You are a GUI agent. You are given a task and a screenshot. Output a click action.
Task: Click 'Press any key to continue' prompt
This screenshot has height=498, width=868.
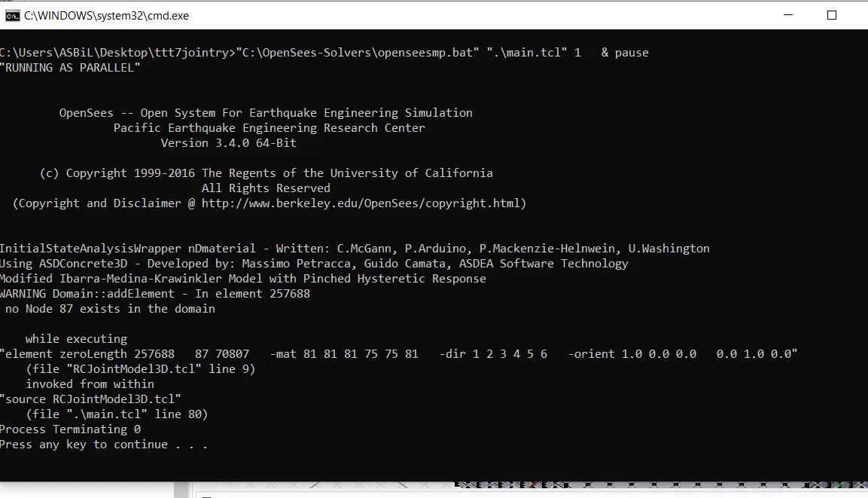click(x=104, y=445)
